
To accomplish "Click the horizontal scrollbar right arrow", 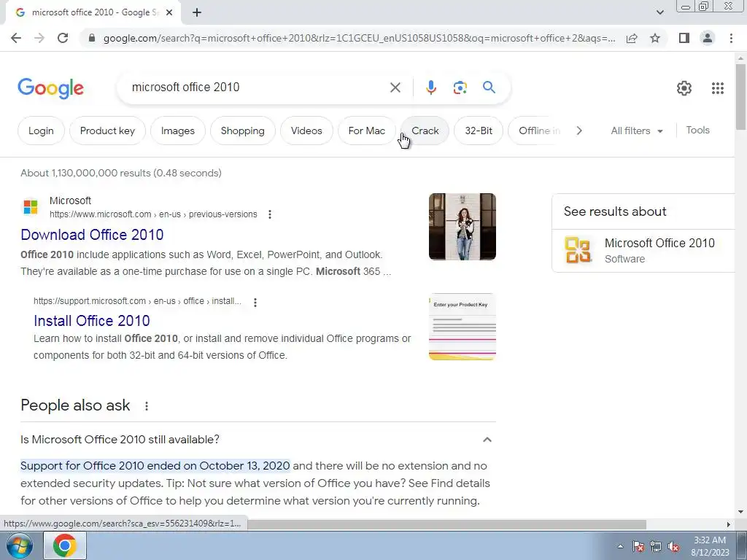I will (x=728, y=524).
